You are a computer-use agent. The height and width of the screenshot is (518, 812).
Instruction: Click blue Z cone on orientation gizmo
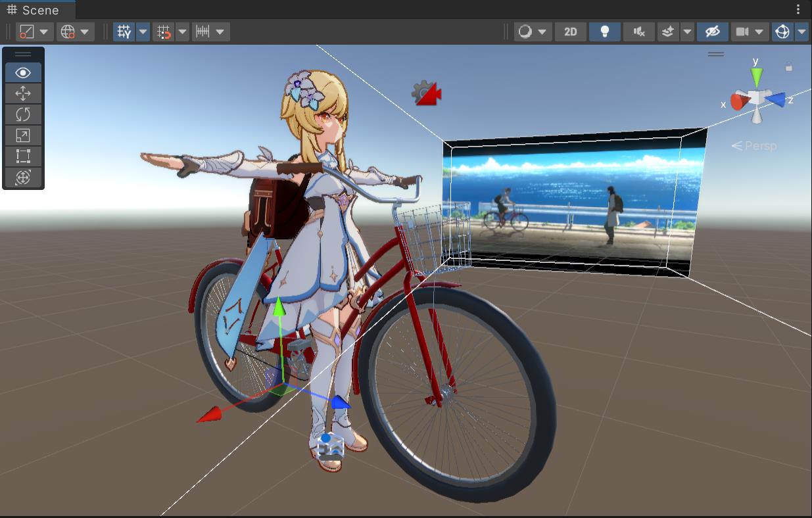776,99
